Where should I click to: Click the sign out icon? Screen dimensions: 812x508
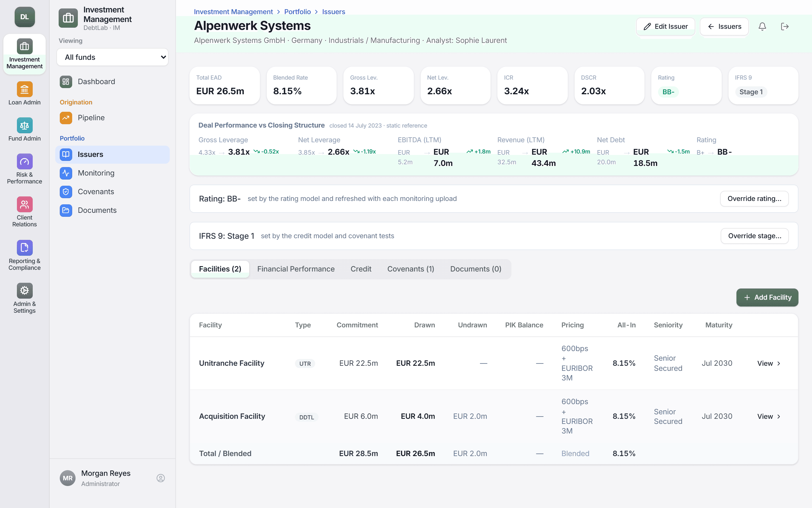785,26
